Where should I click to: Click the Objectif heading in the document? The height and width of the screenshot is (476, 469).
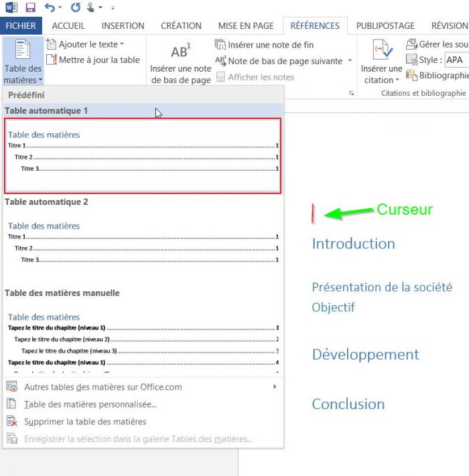point(333,307)
